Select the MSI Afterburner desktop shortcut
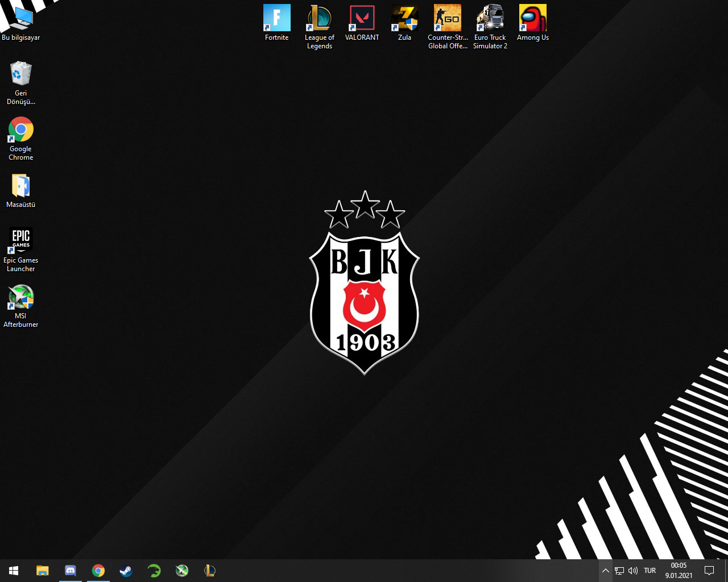Viewport: 728px width, 582px height. [21, 306]
